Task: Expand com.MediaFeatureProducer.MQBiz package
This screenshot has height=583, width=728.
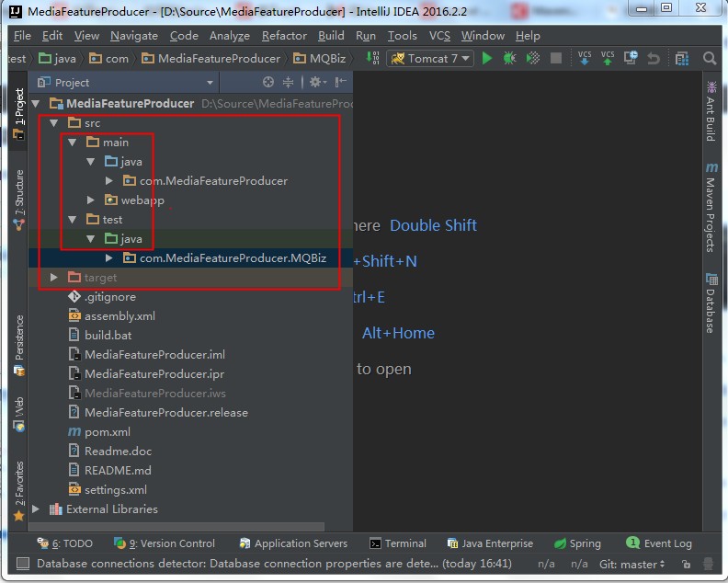Action: coord(108,257)
